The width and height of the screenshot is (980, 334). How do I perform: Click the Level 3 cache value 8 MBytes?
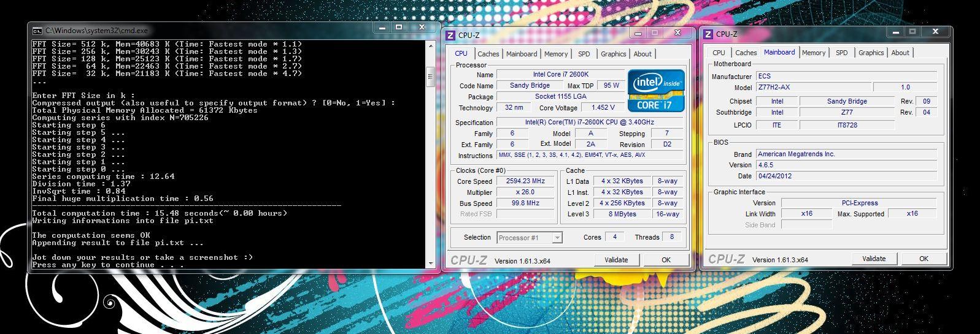[x=622, y=214]
